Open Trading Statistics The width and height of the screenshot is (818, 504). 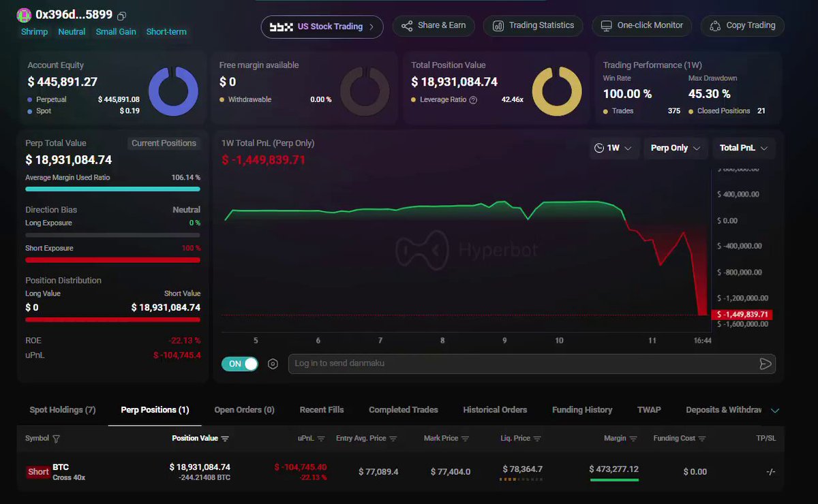click(x=533, y=26)
